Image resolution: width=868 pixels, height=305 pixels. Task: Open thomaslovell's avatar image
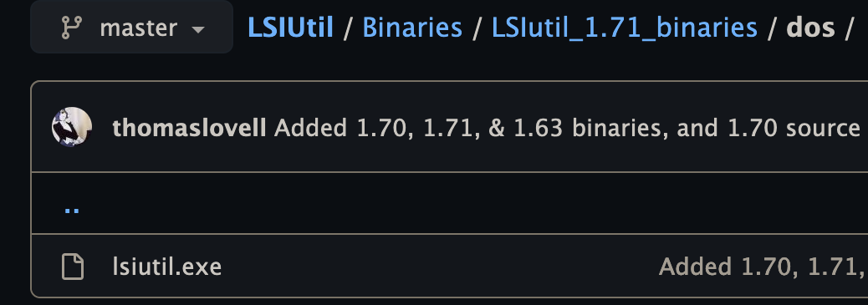(x=72, y=127)
